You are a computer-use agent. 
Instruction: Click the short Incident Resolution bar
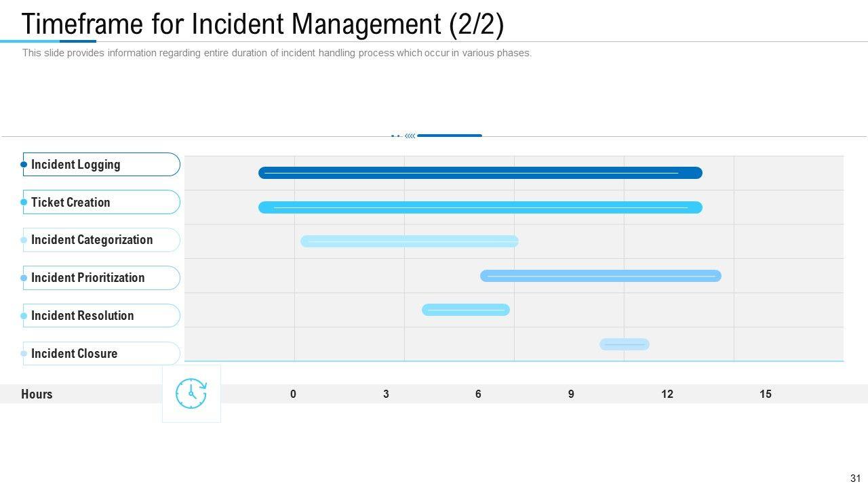point(465,310)
